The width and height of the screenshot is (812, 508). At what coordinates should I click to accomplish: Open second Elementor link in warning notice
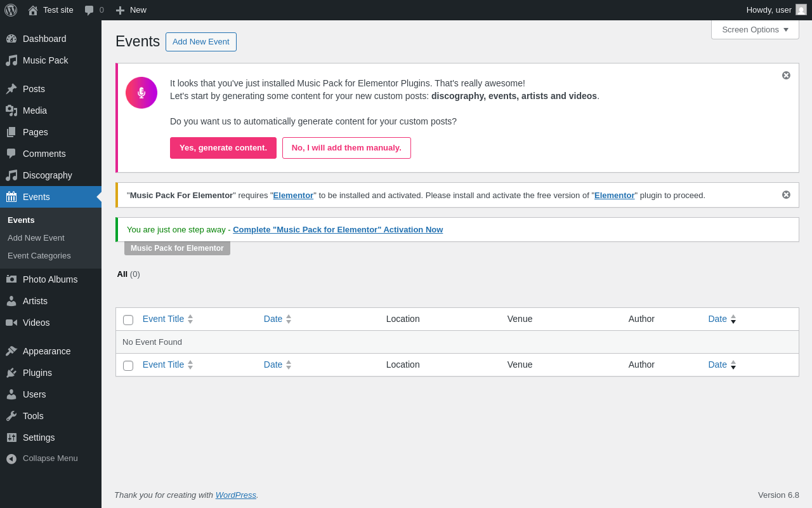coord(615,196)
